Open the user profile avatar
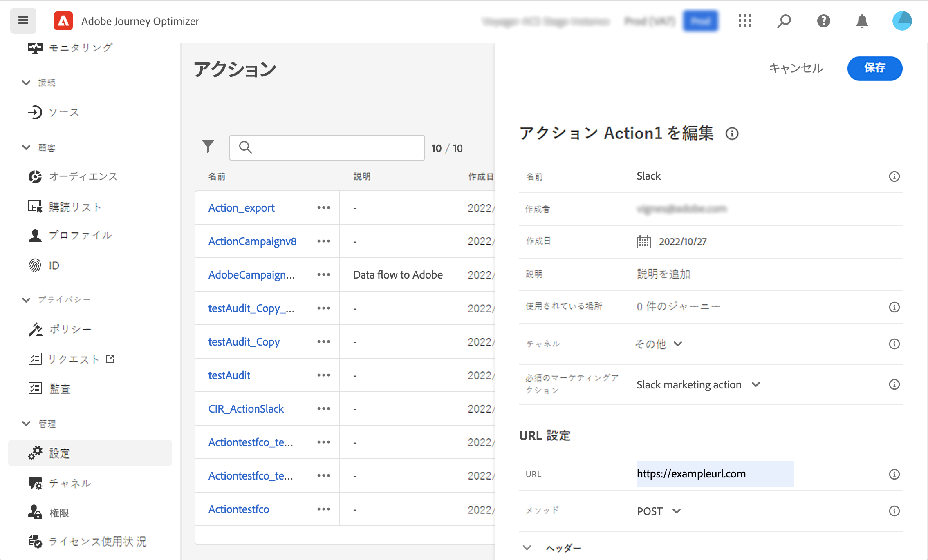 pos(901,20)
